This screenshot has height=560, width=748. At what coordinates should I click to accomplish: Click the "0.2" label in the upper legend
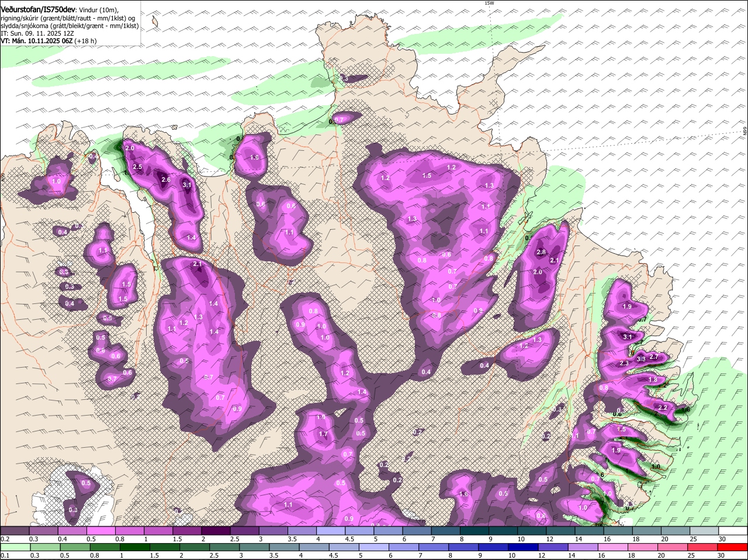click(5, 538)
